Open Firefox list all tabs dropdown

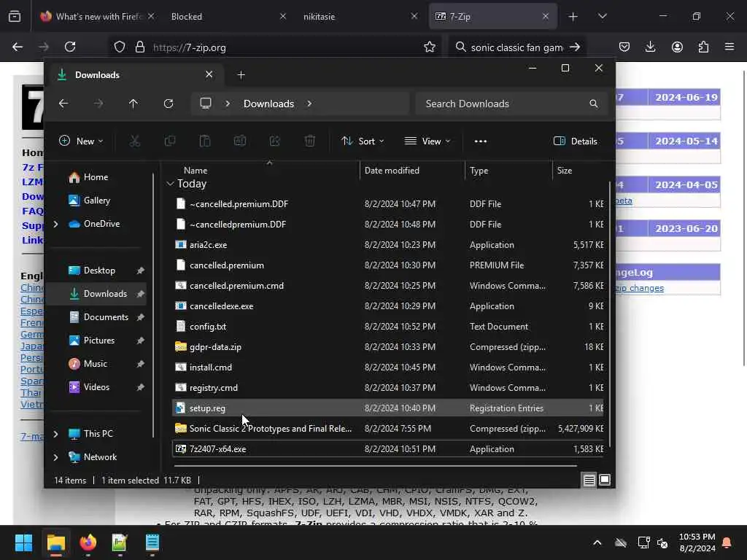click(603, 16)
